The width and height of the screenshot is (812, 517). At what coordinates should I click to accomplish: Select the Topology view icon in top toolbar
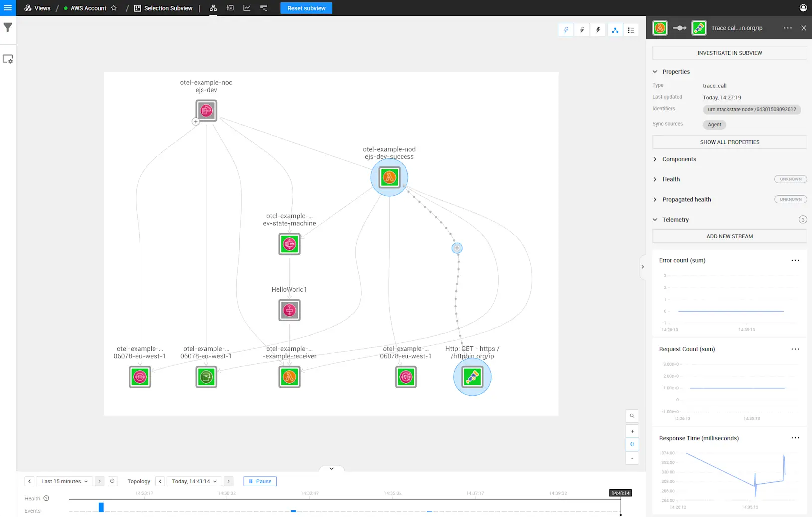point(213,8)
